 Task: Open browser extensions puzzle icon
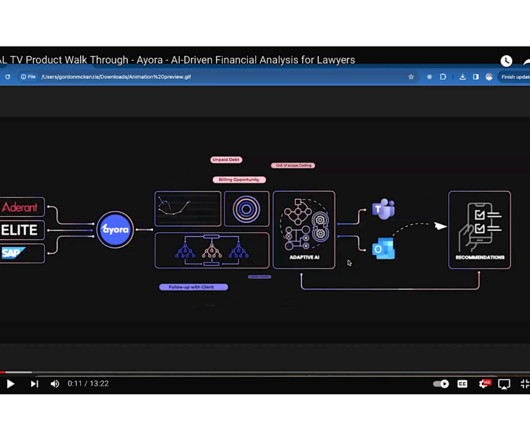[x=443, y=77]
